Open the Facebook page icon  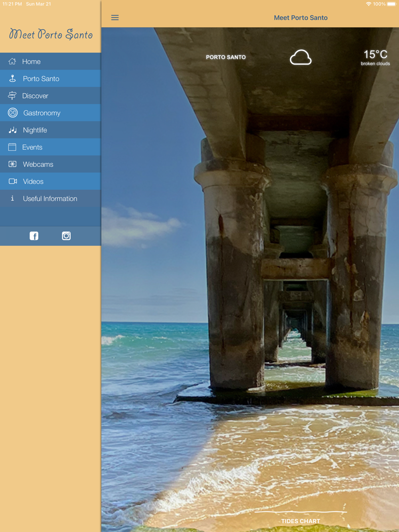34,236
